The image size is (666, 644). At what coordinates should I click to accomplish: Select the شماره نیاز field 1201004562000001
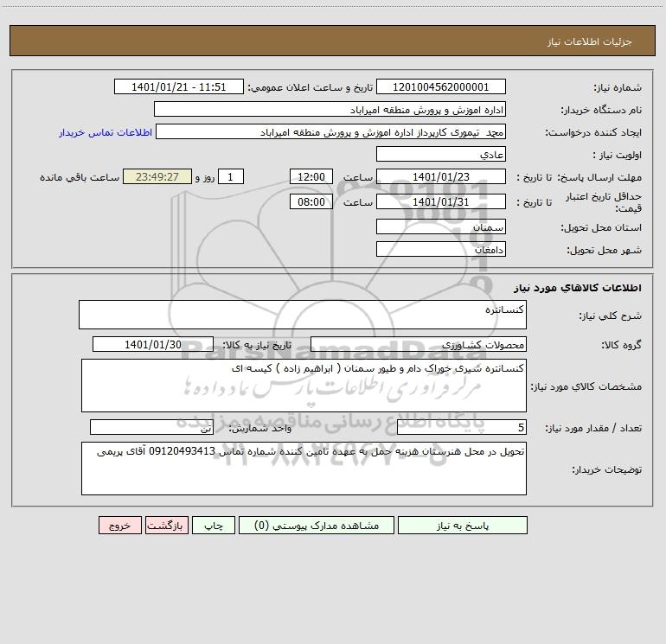(441, 86)
